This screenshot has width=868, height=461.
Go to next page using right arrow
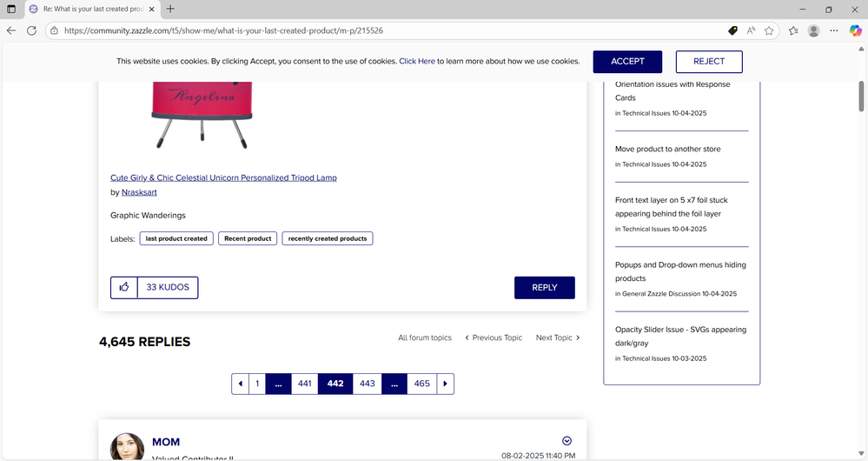point(445,384)
